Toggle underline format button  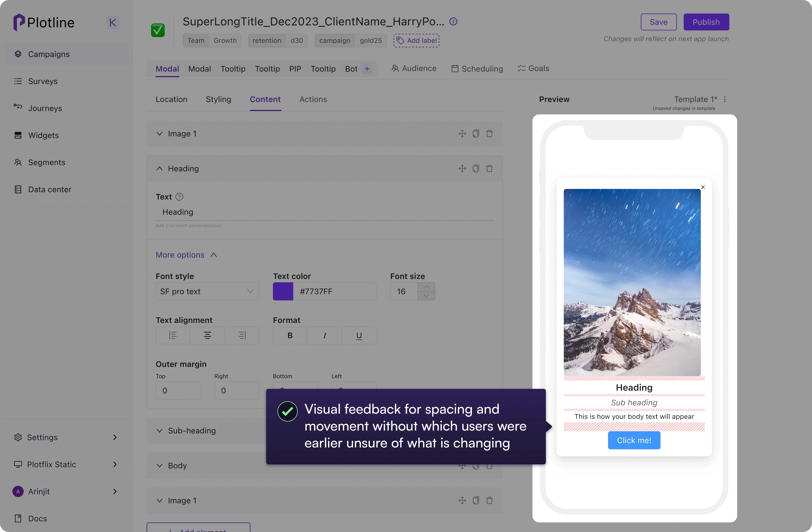[359, 336]
